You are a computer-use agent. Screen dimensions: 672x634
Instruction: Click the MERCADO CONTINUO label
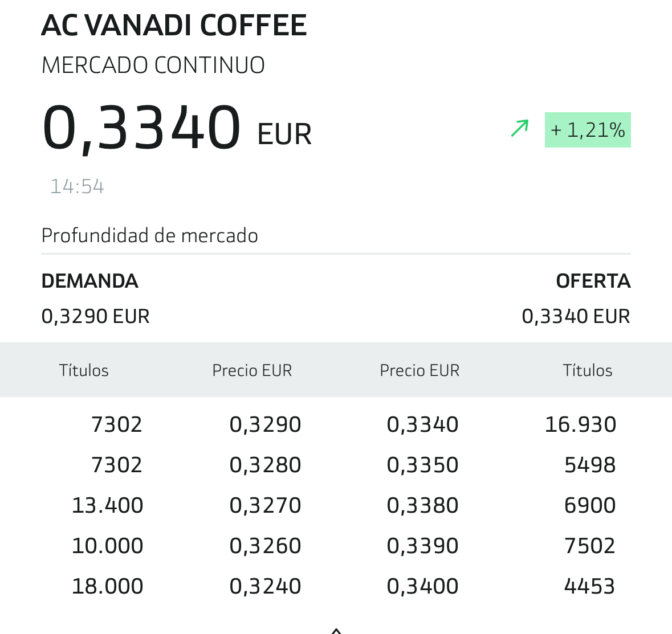(153, 65)
